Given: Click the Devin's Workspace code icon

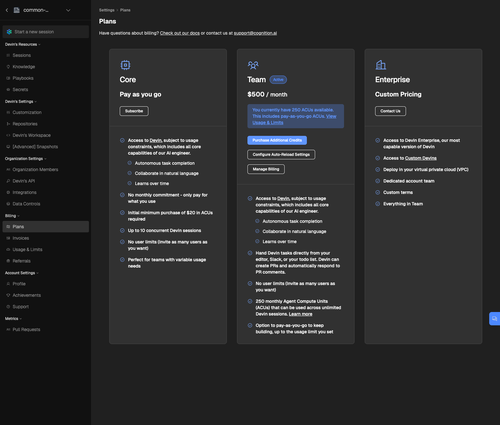Looking at the screenshot, I should 8,135.
